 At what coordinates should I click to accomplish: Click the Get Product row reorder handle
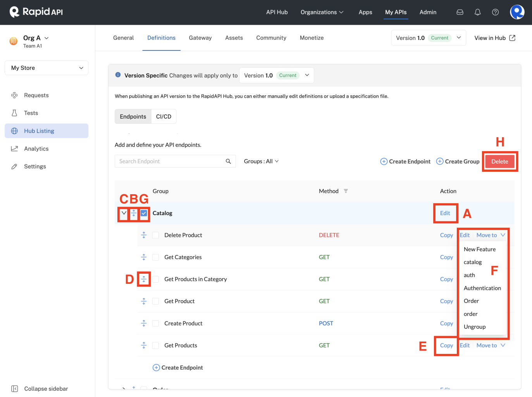pyautogui.click(x=144, y=301)
